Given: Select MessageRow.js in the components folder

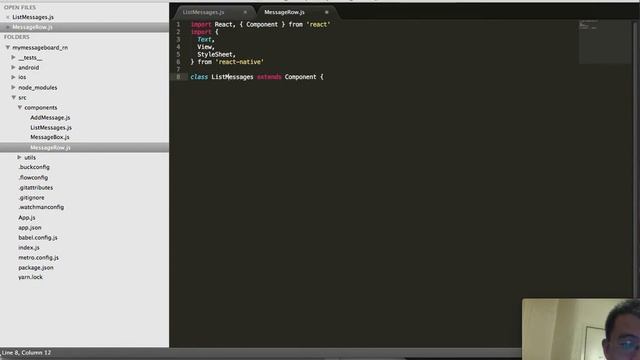Looking at the screenshot, I should point(50,147).
